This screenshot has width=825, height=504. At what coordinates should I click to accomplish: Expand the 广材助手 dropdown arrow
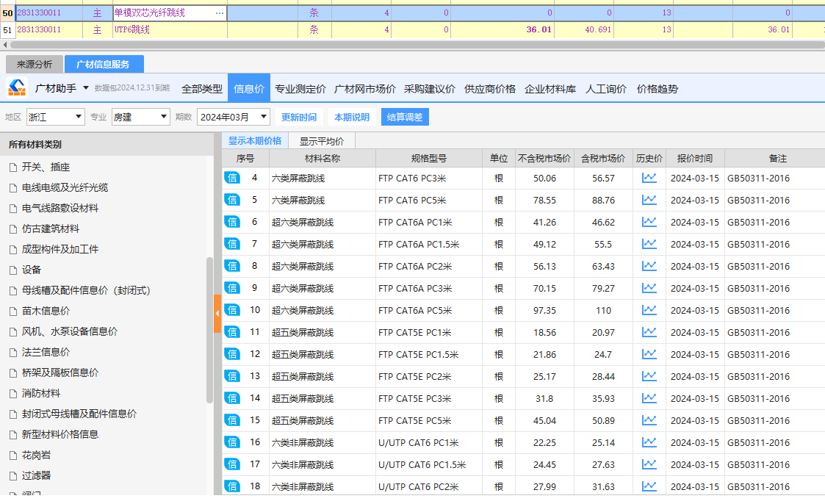click(x=86, y=88)
